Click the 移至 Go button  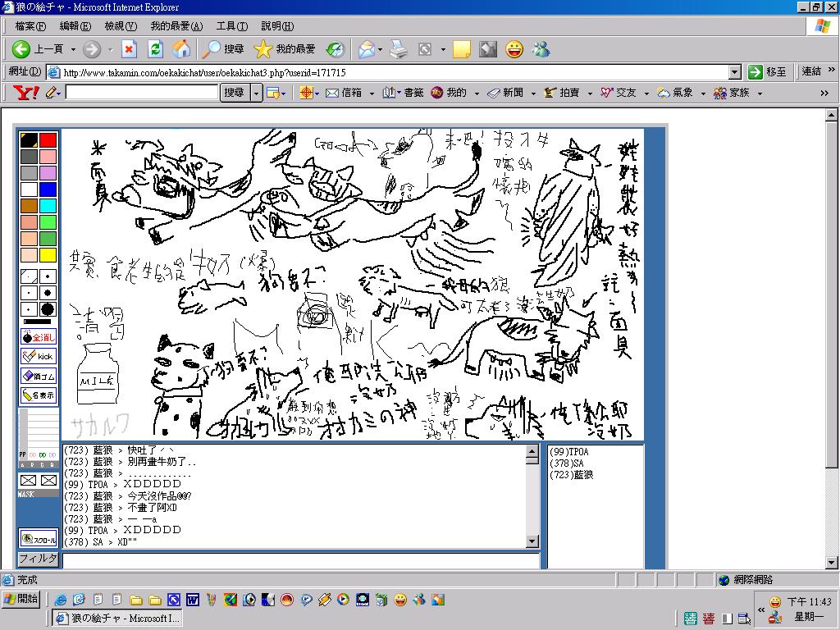[x=767, y=72]
